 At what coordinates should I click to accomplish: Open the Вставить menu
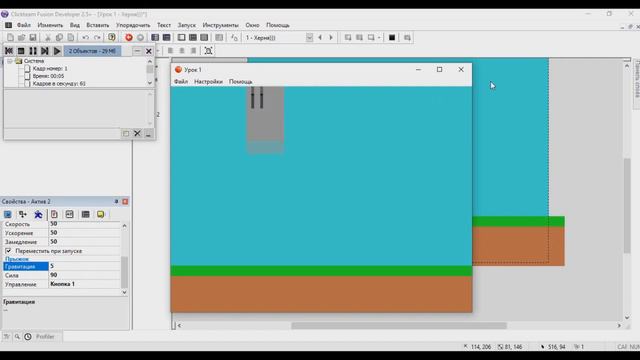pos(98,25)
